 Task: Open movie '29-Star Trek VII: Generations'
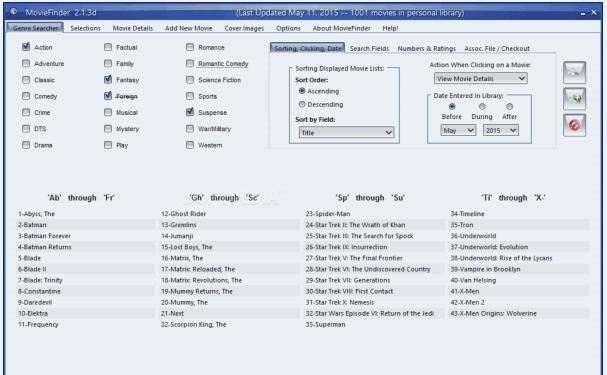click(x=348, y=280)
